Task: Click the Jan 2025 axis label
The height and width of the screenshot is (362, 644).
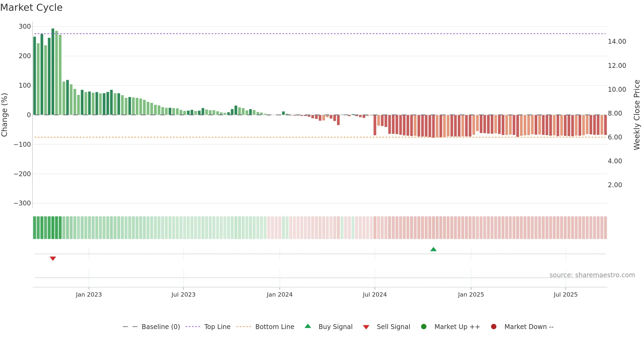Action: coord(471,294)
